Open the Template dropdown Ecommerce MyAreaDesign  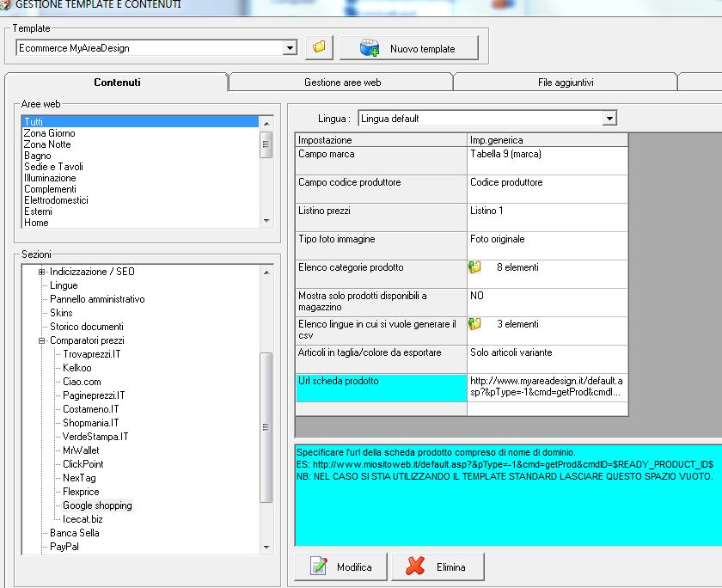coord(290,48)
